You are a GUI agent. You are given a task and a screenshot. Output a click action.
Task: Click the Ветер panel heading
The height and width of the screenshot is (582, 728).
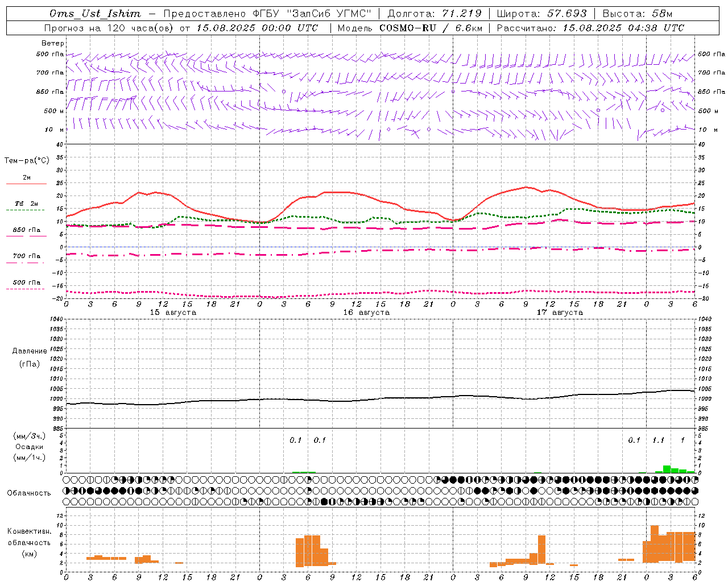coord(53,43)
